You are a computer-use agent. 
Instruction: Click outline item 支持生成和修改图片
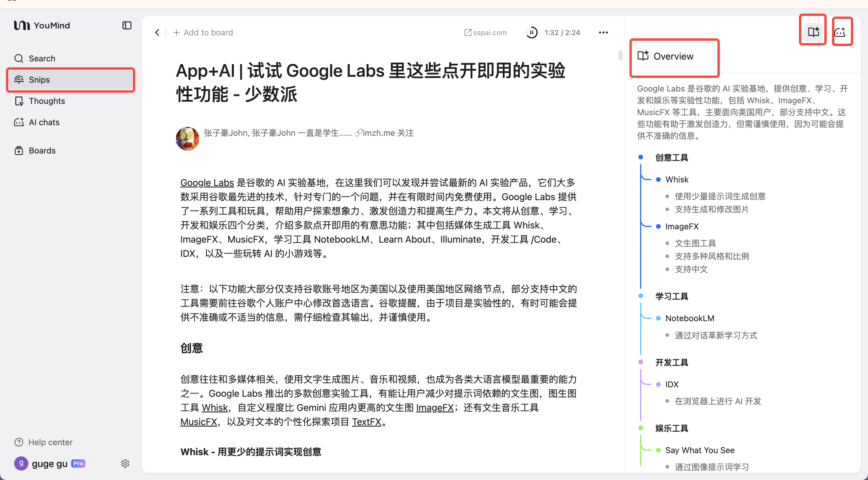coord(712,210)
